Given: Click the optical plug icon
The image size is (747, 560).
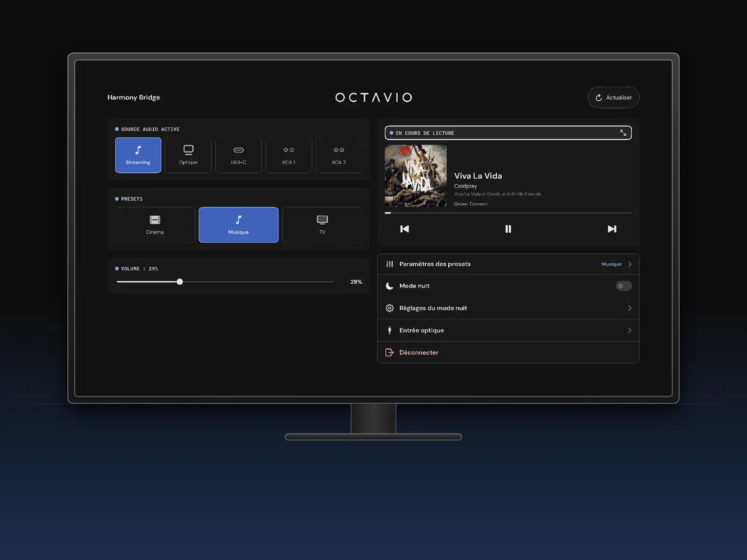Looking at the screenshot, I should (390, 330).
